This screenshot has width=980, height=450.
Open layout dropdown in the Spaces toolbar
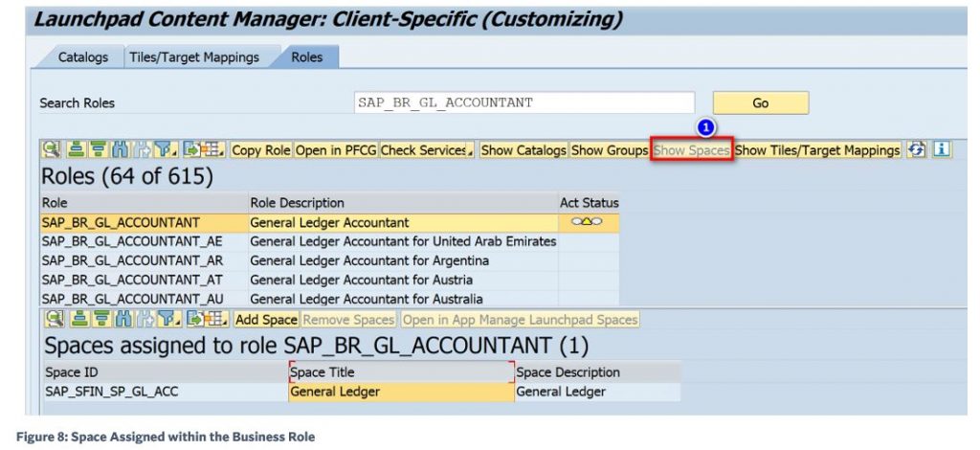pyautogui.click(x=216, y=320)
